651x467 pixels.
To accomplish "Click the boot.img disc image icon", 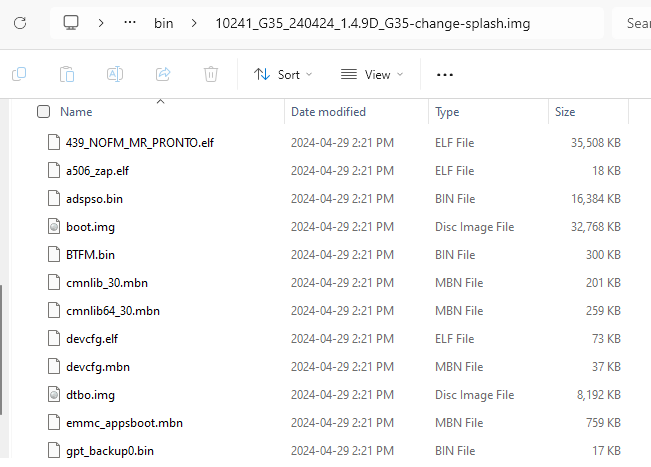I will (x=54, y=227).
